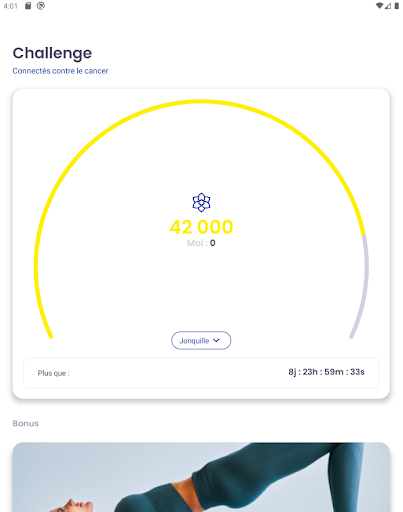Image resolution: width=403 pixels, height=512 pixels.
Task: Open the yoga workout bonus image
Action: click(x=201, y=477)
